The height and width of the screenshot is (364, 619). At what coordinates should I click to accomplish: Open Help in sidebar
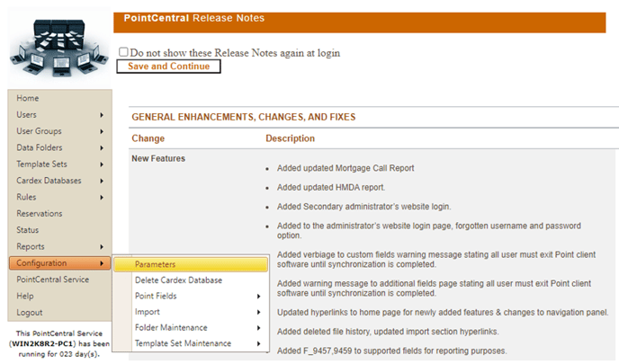click(25, 297)
